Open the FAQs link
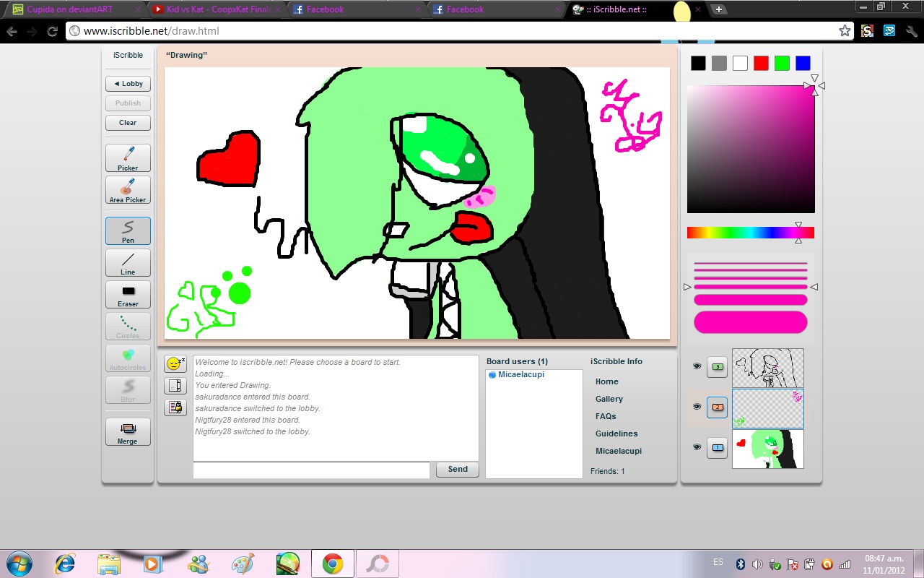The image size is (924, 578). pyautogui.click(x=606, y=416)
